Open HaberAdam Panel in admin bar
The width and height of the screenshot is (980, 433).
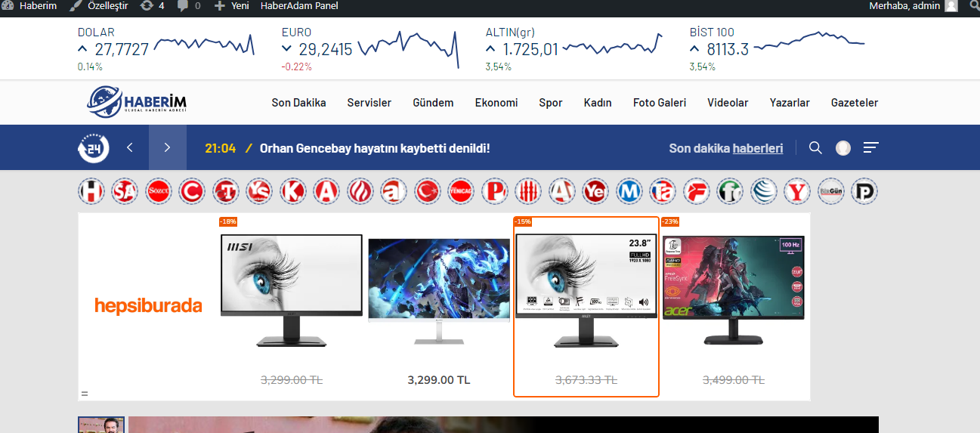299,6
